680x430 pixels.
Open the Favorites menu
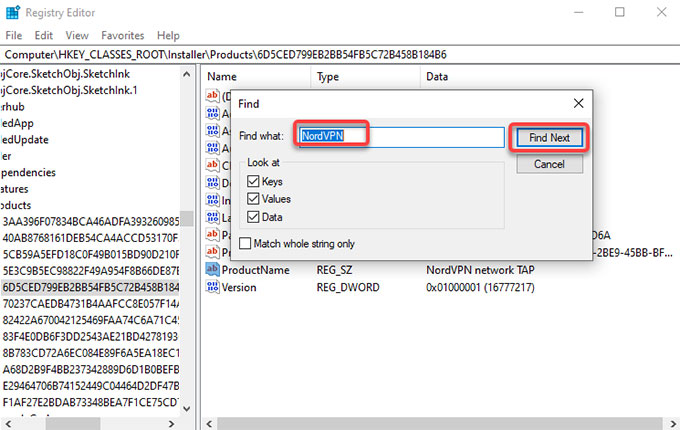[122, 36]
